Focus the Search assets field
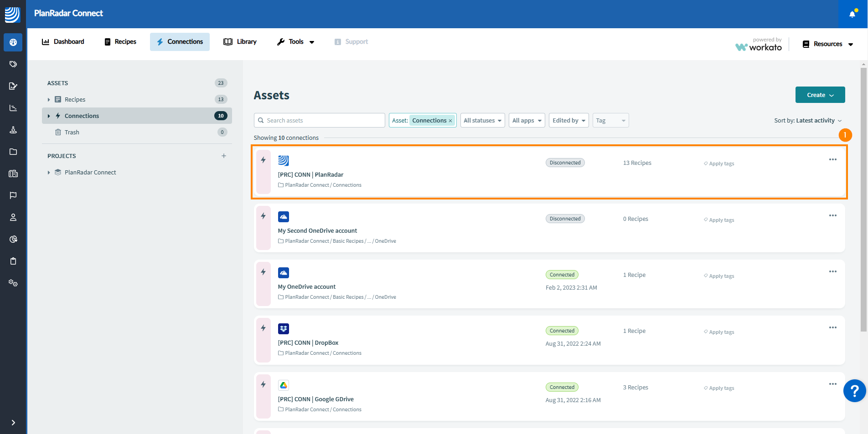 [x=319, y=120]
